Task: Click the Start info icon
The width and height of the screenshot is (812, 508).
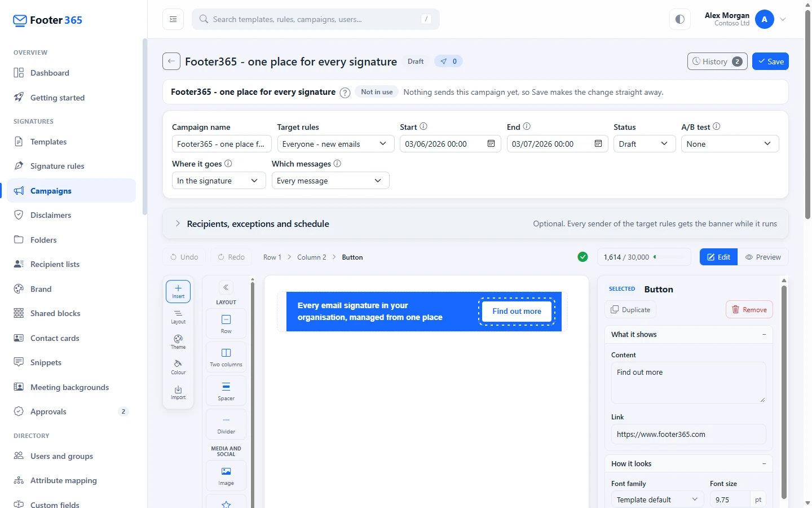Action: [423, 126]
